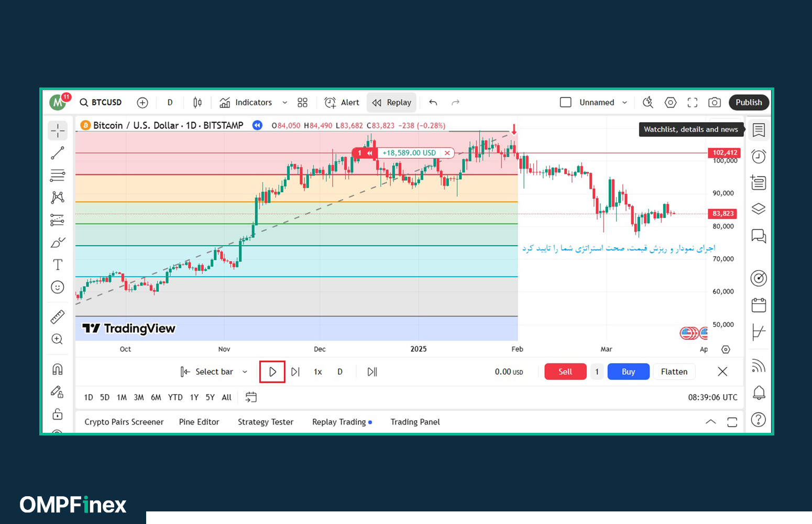Publish the chart idea
The width and height of the screenshot is (812, 524).
coord(749,103)
